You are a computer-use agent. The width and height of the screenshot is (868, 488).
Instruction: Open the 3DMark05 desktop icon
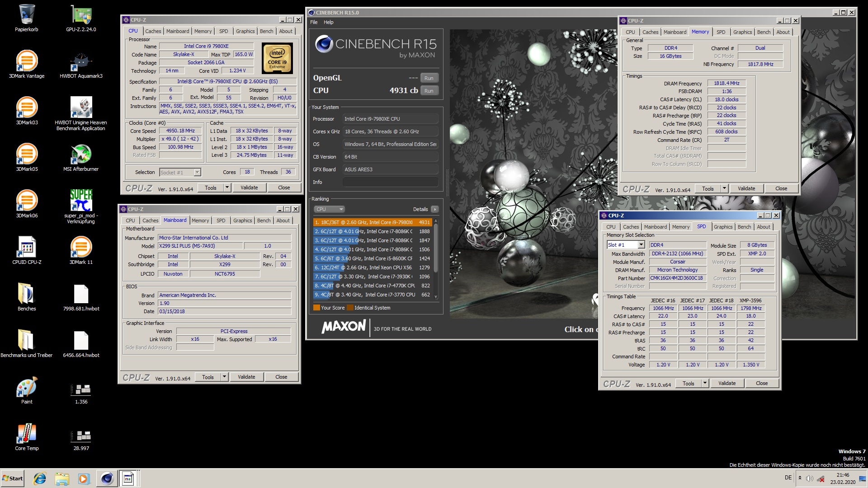[27, 158]
